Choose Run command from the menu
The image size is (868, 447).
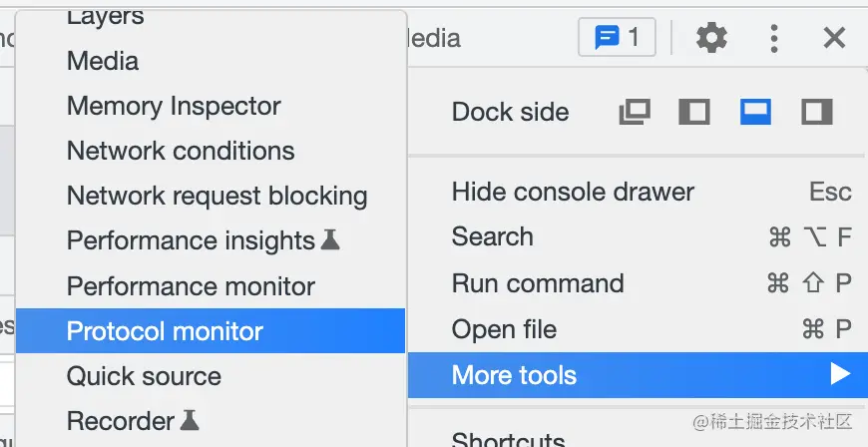[x=538, y=283]
